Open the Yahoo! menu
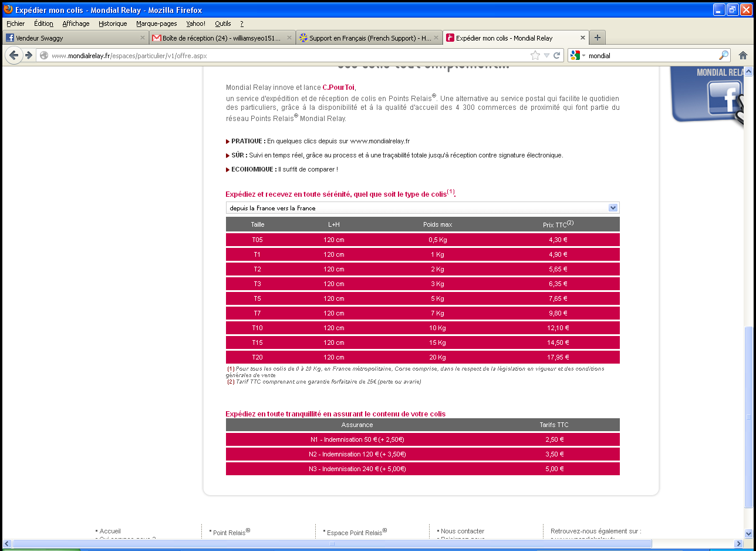Screen dimensions: 756x551 point(196,23)
